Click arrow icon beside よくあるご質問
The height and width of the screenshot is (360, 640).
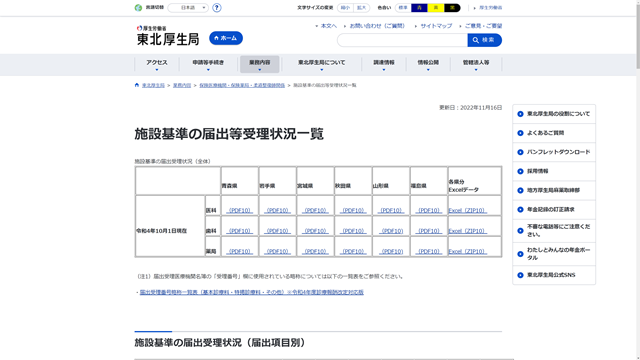[520, 133]
